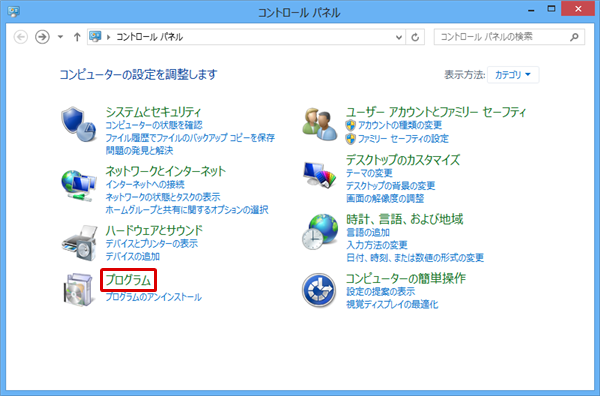Image resolution: width=600 pixels, height=396 pixels.
Task: Open the Hardware and Sound printer icon
Action: pyautogui.click(x=80, y=243)
